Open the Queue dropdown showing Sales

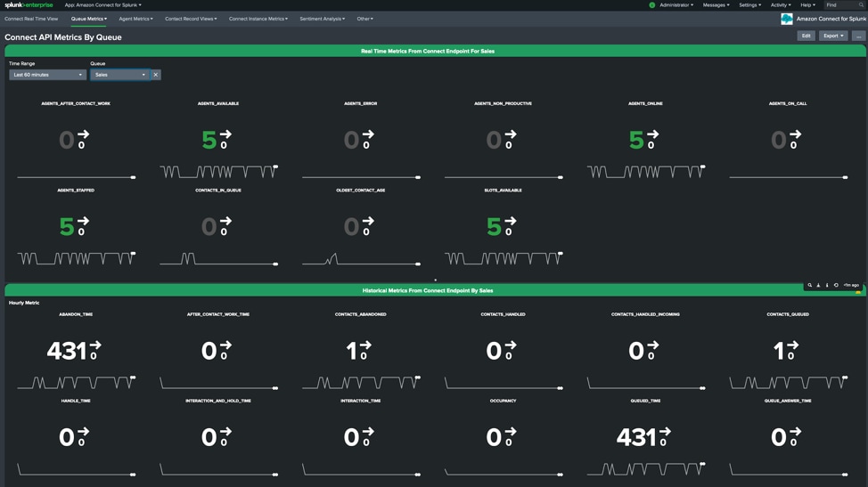[120, 75]
